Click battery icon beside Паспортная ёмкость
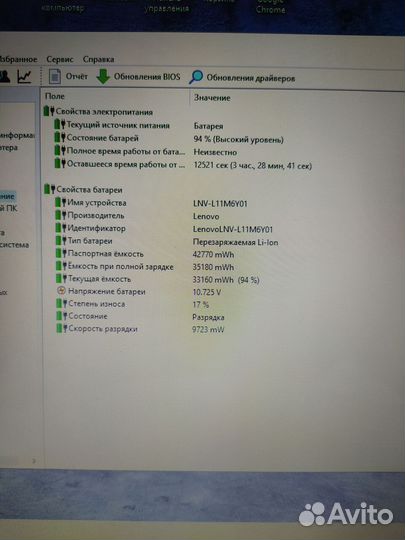 pos(61,253)
